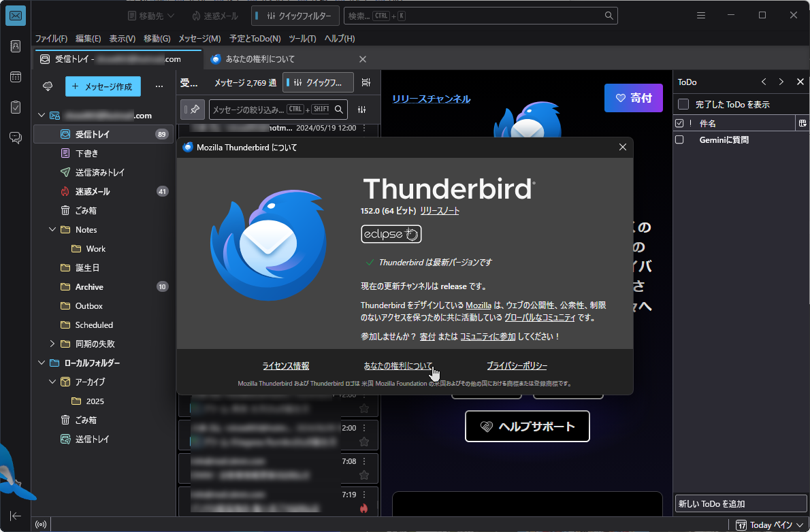Collapse the Notes folder

(x=52, y=229)
